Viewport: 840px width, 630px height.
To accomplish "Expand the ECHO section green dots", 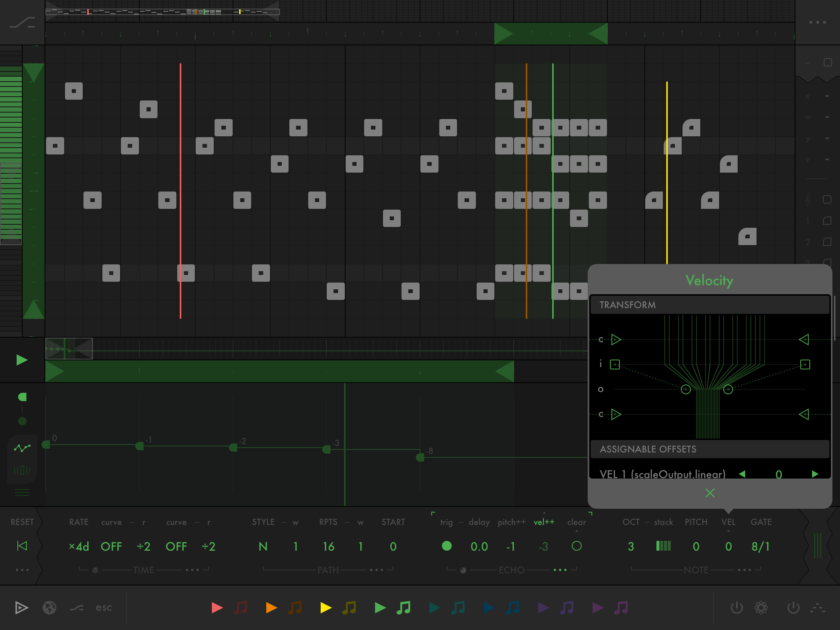I will point(560,570).
